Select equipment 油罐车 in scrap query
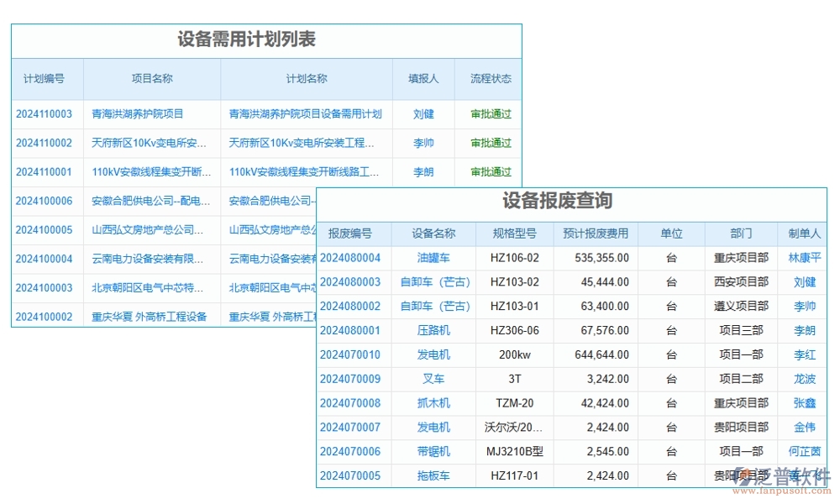This screenshot has width=840, height=504. coord(434,258)
